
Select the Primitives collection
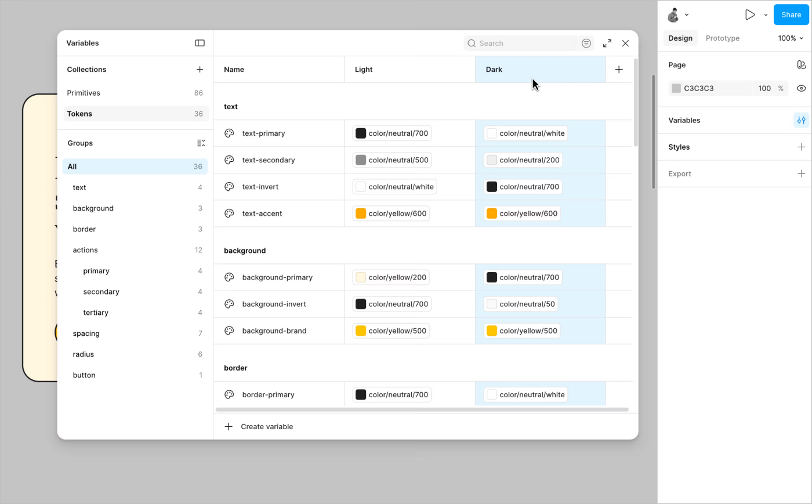tap(136, 93)
